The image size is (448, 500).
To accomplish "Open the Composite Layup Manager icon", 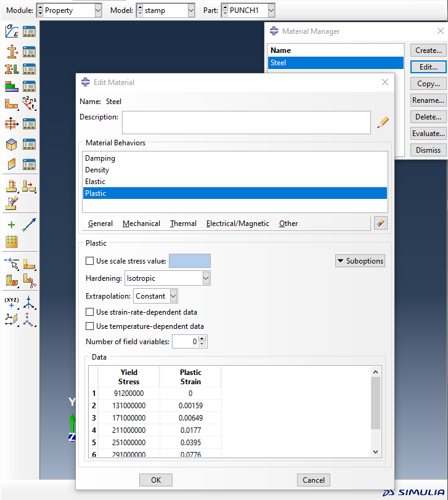I will coord(29,86).
